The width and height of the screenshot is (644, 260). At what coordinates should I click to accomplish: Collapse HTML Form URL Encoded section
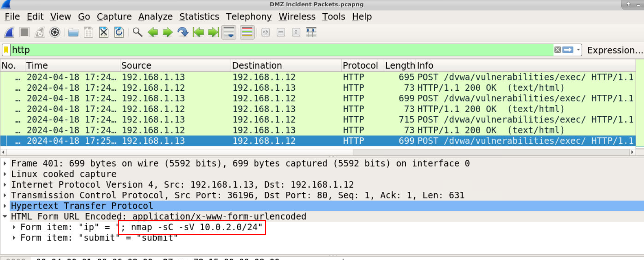point(5,216)
